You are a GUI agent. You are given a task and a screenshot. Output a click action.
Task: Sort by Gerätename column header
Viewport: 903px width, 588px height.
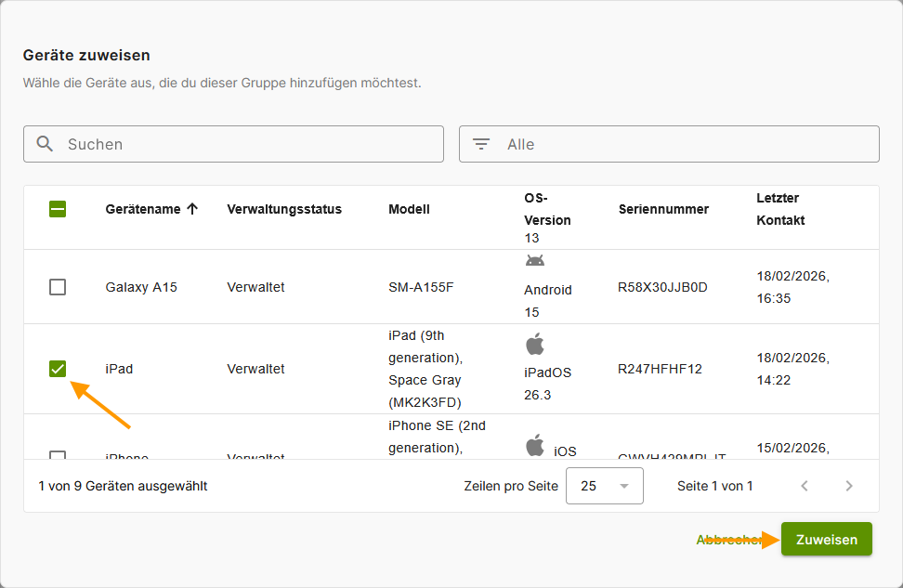(x=143, y=209)
